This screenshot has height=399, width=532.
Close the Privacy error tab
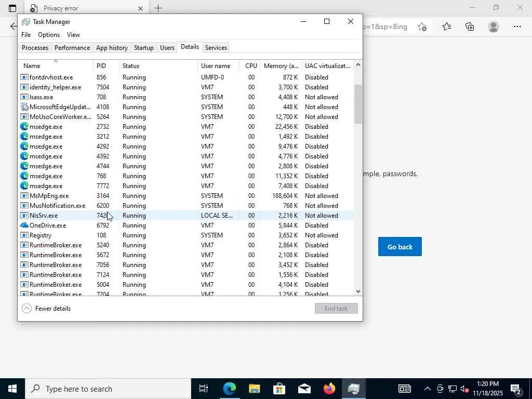[x=140, y=8]
